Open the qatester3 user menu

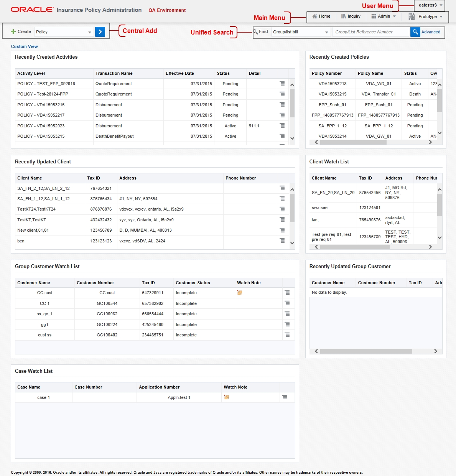coord(430,5)
